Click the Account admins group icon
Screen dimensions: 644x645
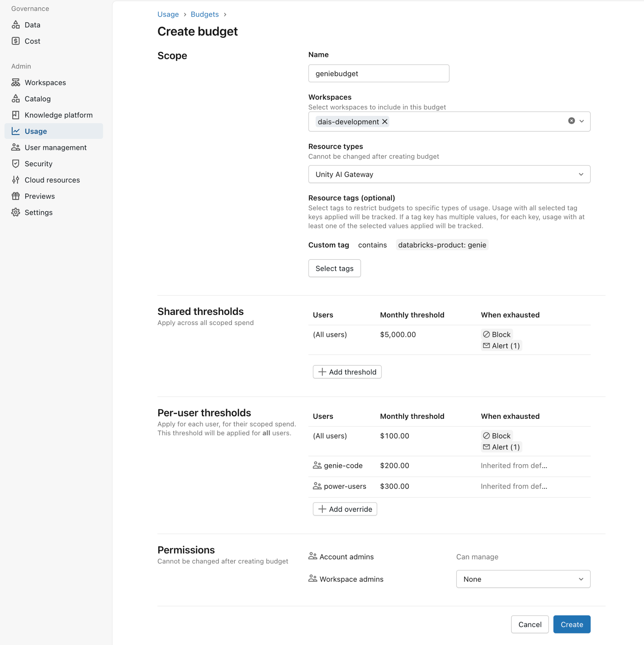(x=313, y=556)
